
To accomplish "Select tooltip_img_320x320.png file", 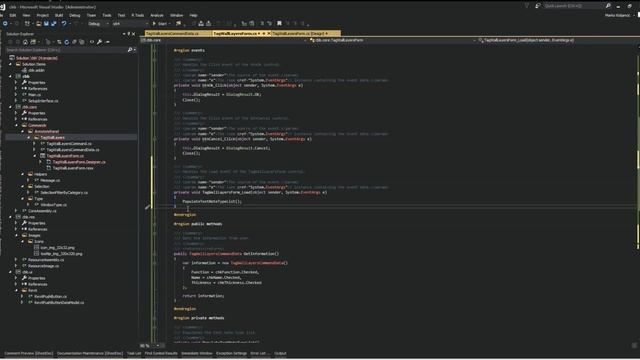I will click(x=61, y=254).
